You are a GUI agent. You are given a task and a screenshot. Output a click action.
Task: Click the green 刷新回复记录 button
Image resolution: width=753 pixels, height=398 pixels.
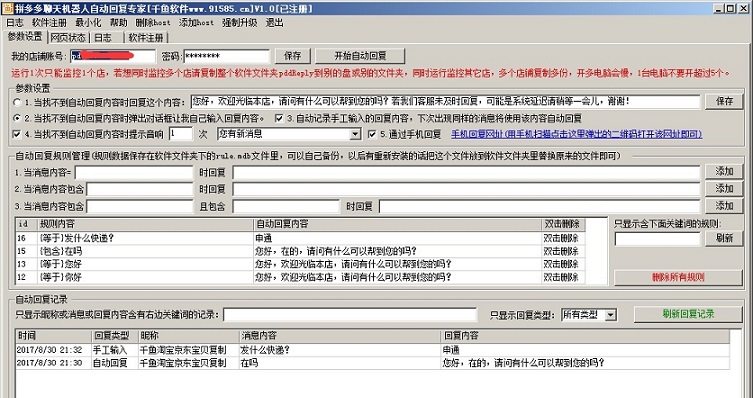coord(688,314)
